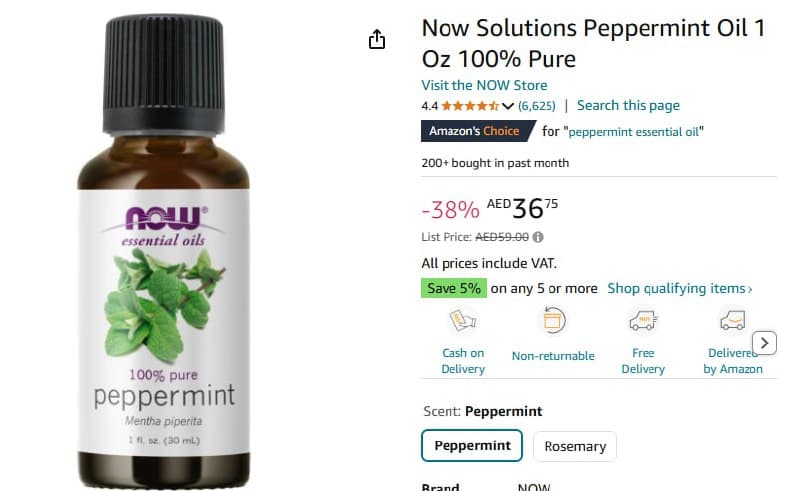The width and height of the screenshot is (800, 491).
Task: Click the Delivered by Amazon van icon
Action: tap(733, 321)
